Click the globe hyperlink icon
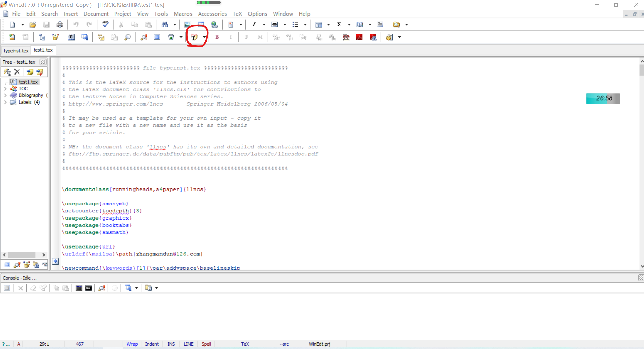Viewport: 644px width, 349px height. coord(214,25)
